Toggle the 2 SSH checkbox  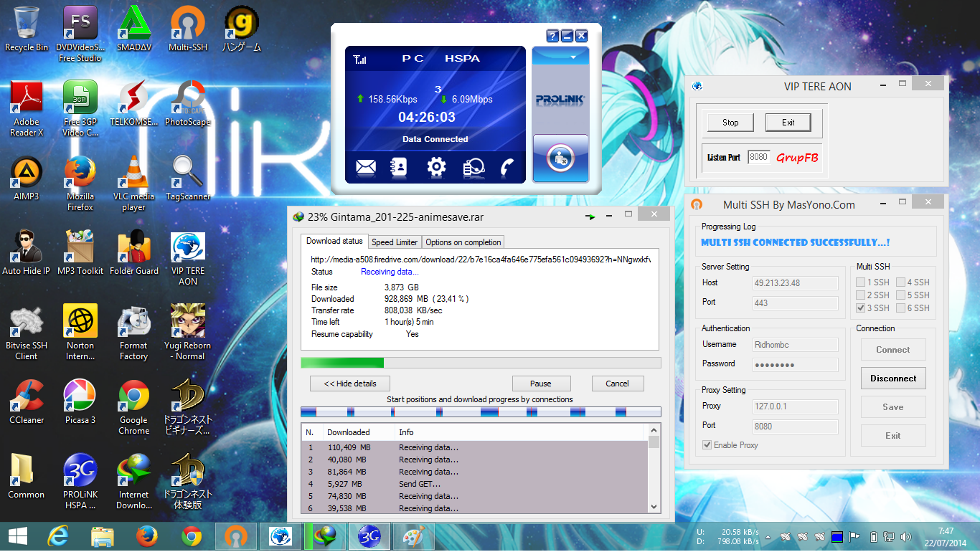tap(860, 295)
